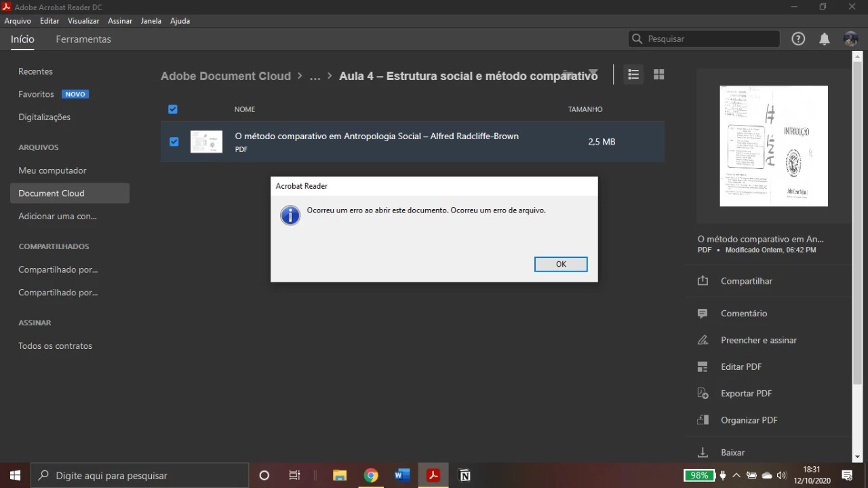Open Task View in the taskbar
Image resolution: width=868 pixels, height=488 pixels.
294,476
